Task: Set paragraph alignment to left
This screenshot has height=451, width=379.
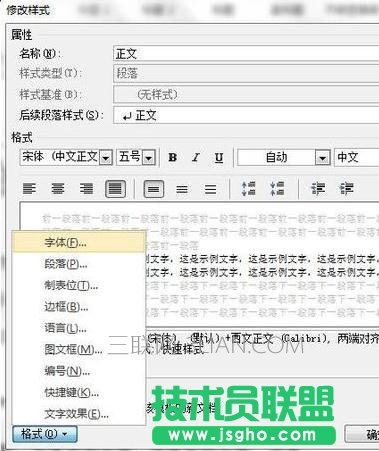Action: point(29,189)
